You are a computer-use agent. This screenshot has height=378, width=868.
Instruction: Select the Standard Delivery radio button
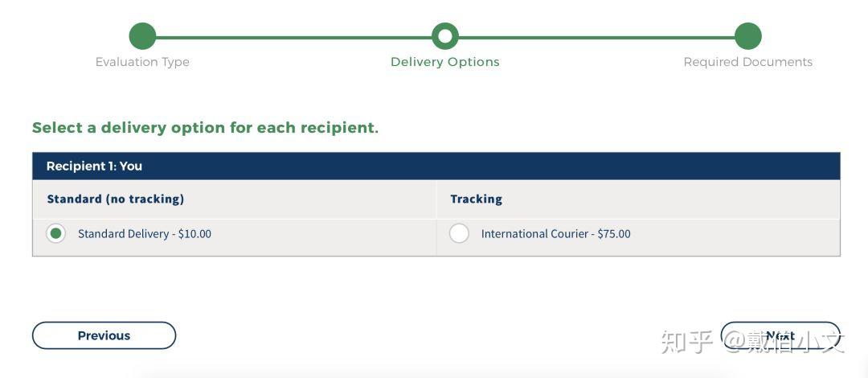coord(55,233)
